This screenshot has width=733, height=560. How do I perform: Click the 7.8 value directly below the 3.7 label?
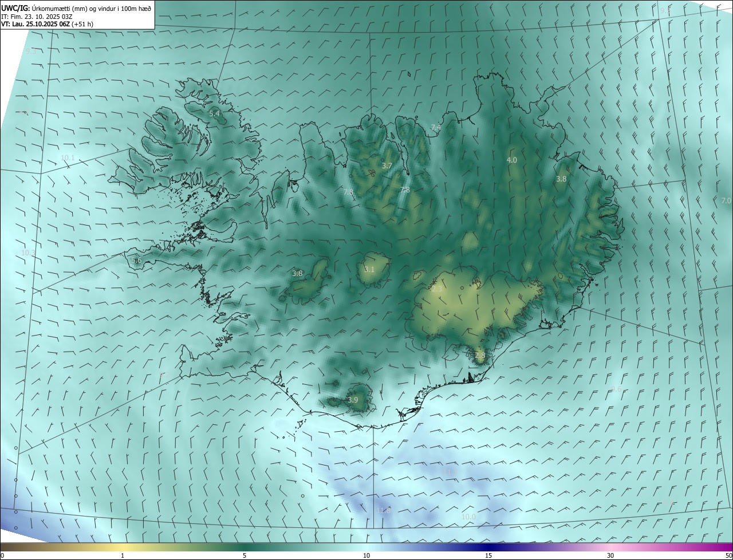pyautogui.click(x=405, y=190)
